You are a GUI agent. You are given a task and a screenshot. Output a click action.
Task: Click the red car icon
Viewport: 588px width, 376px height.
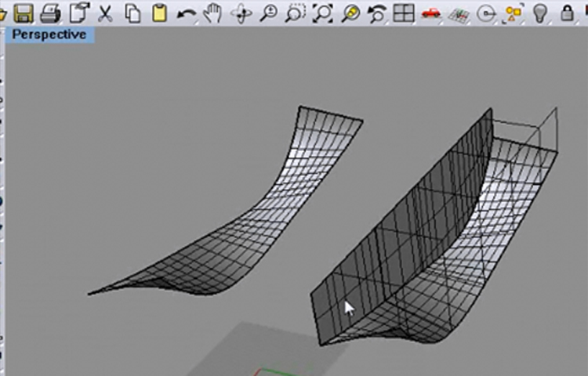pyautogui.click(x=430, y=13)
